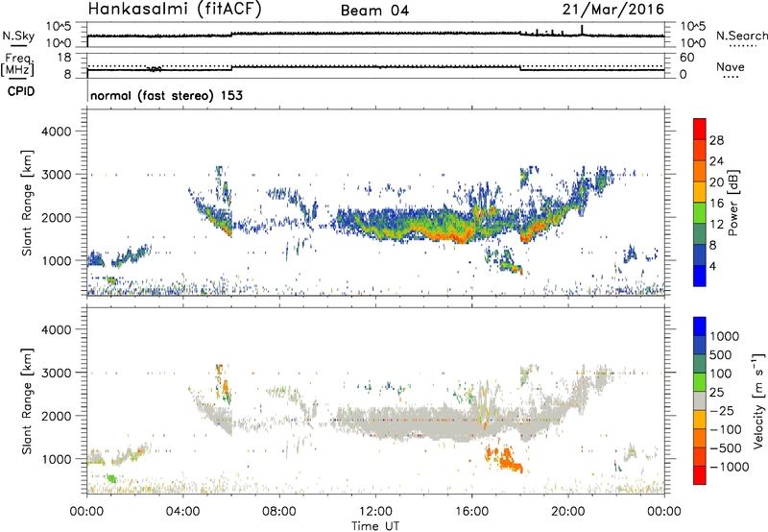Click the '3000' tick of the velocity panel

(x=56, y=373)
